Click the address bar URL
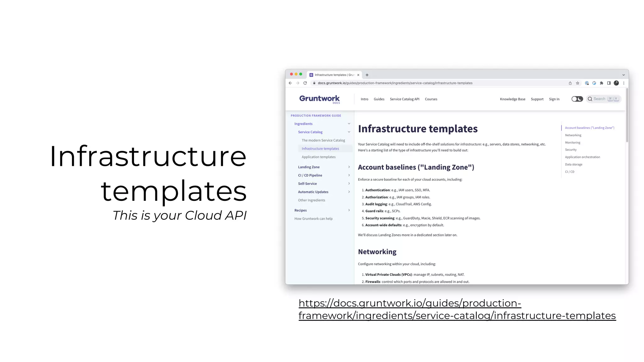The height and width of the screenshot is (362, 644). [x=395, y=83]
